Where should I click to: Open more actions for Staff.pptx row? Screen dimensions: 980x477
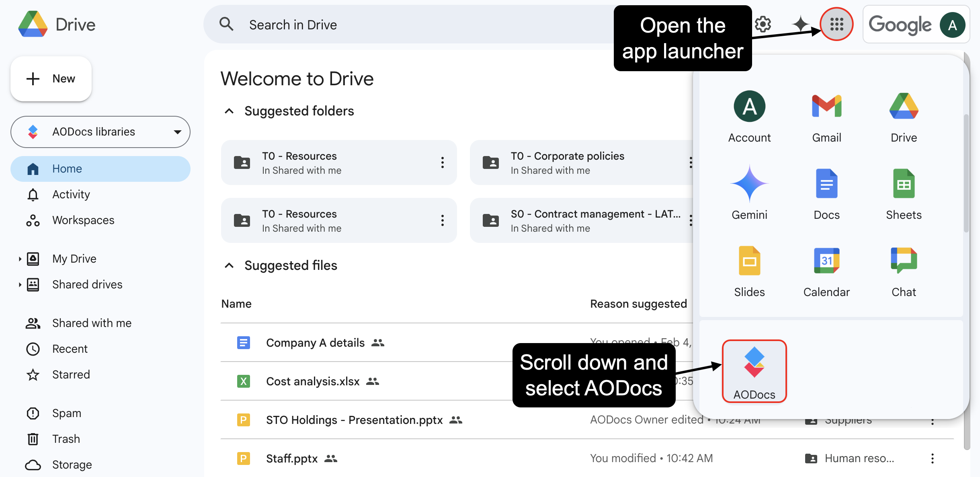coord(932,458)
